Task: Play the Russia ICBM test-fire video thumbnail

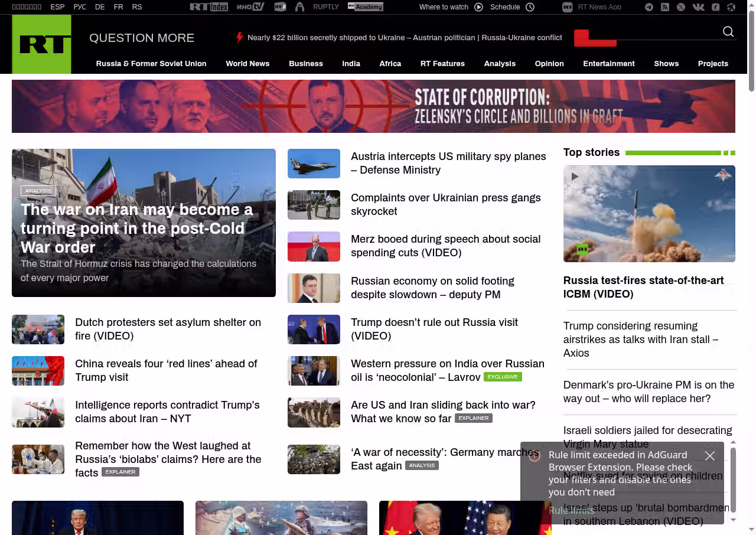Action: point(649,214)
